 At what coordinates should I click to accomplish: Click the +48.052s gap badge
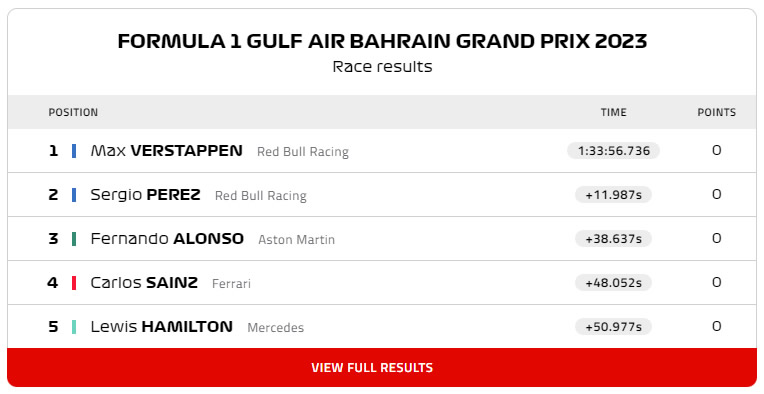[x=613, y=282]
